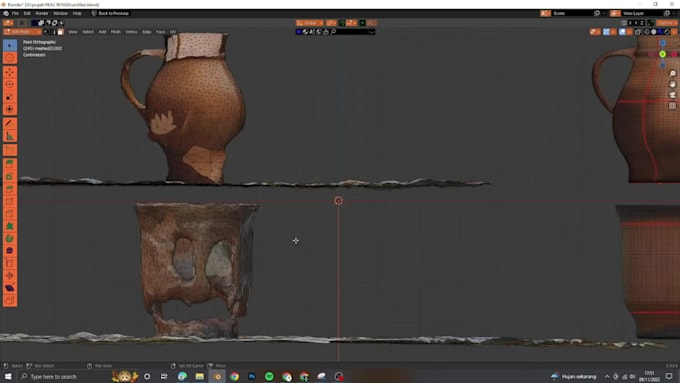Choose the Spin tool

tap(10, 239)
